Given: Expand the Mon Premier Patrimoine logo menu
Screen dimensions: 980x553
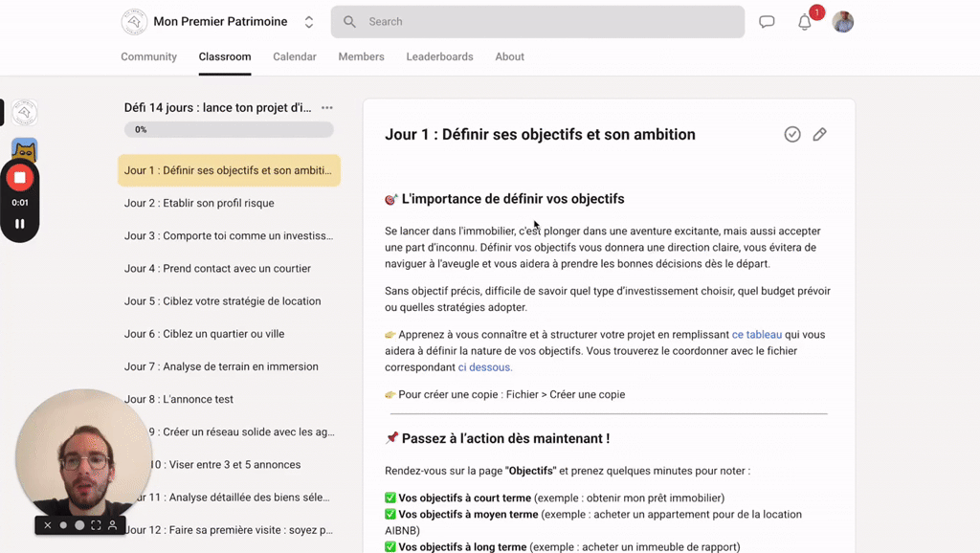Looking at the screenshot, I should click(133, 21).
